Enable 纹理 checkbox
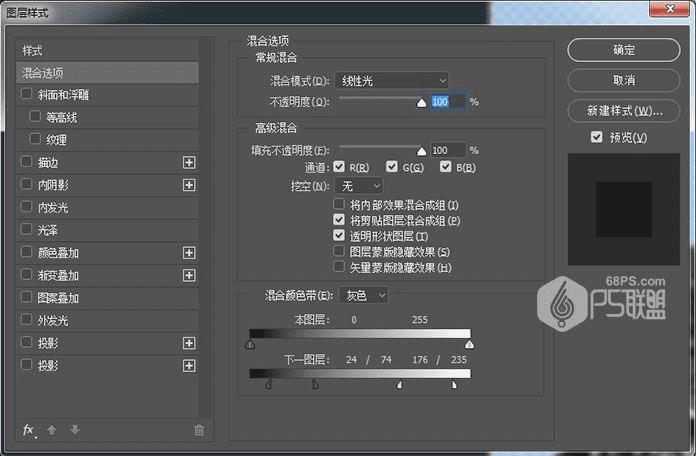This screenshot has height=456, width=696. point(35,139)
